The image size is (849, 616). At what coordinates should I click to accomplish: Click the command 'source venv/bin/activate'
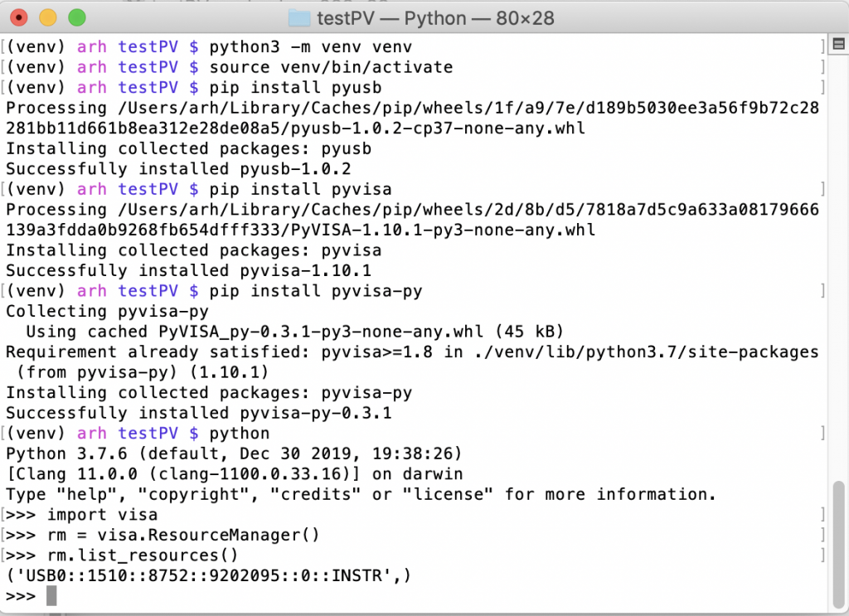tap(332, 68)
